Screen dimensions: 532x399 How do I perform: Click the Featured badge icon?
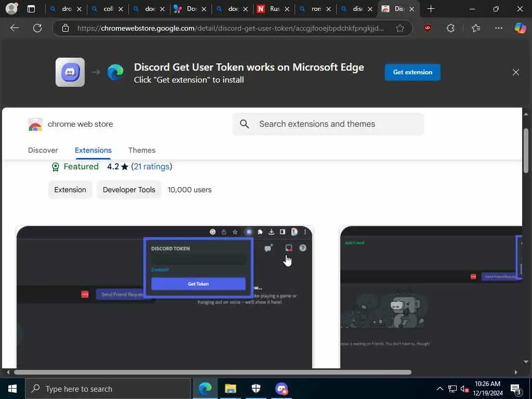pyautogui.click(x=55, y=167)
